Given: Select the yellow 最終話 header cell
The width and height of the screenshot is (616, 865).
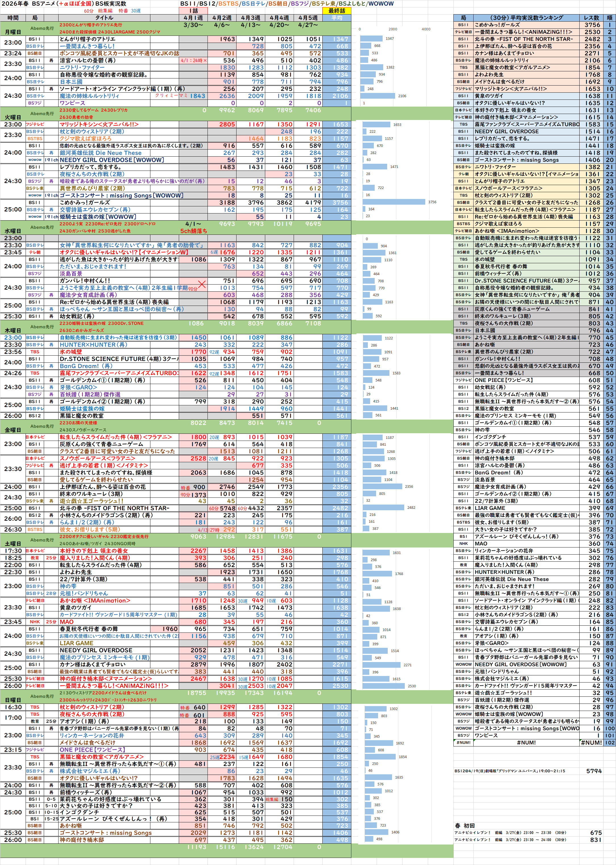Looking at the screenshot, I should [337, 11].
